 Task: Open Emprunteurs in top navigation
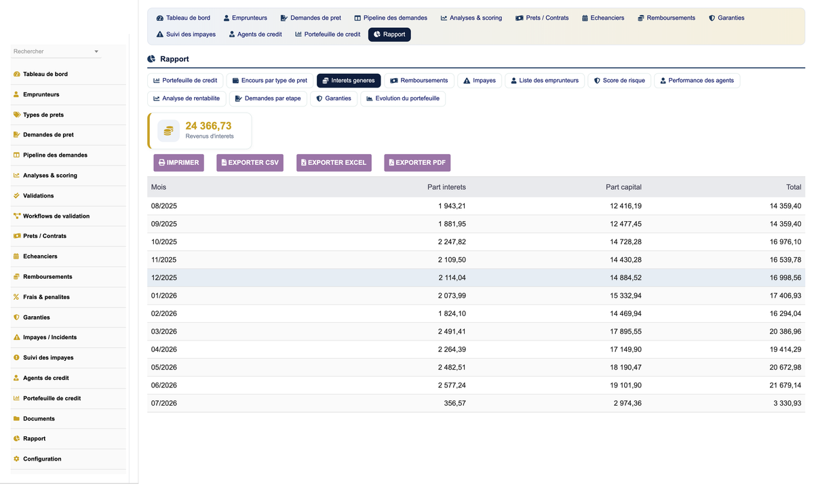(245, 18)
